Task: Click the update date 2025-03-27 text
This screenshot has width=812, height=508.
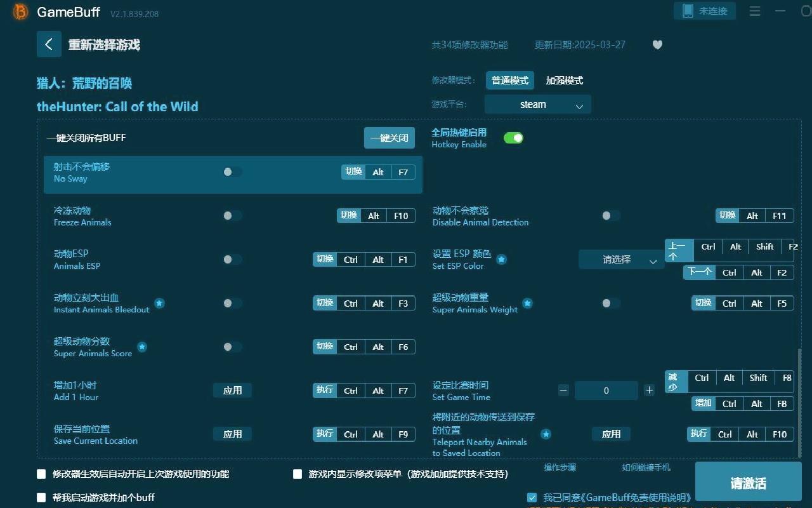Action: [x=580, y=45]
